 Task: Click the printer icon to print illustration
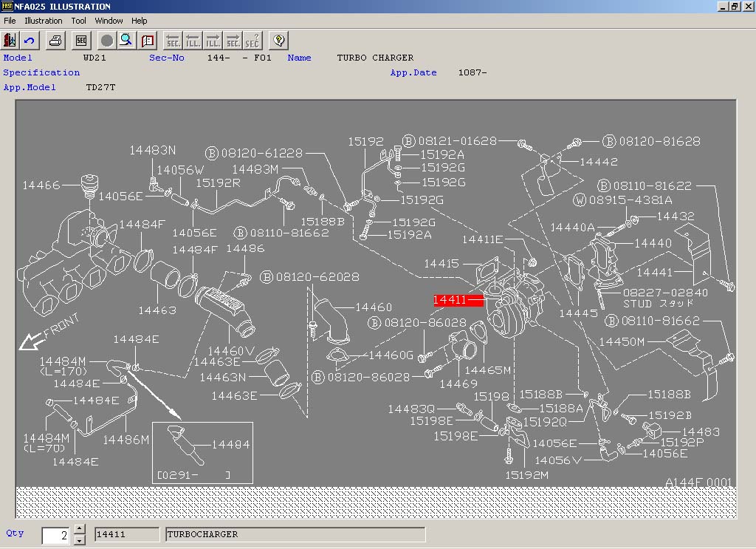[x=56, y=40]
